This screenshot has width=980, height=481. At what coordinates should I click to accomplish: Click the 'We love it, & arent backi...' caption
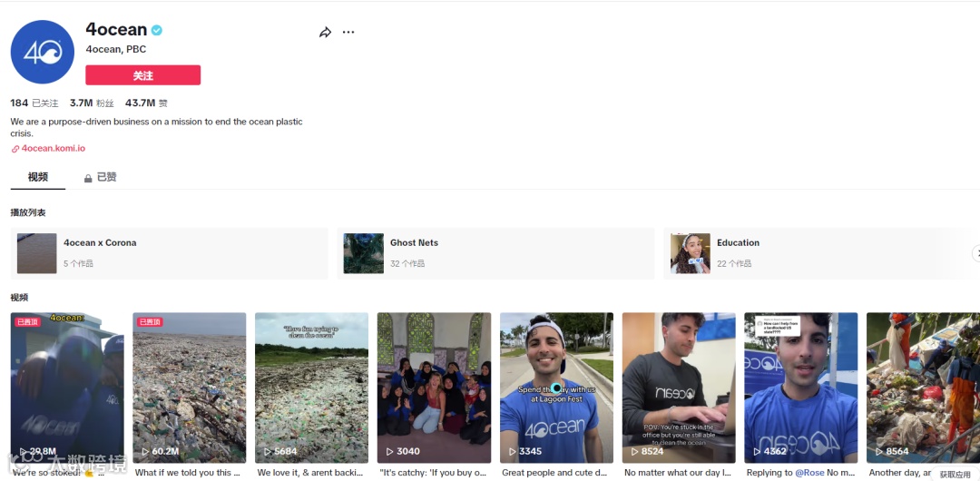pyautogui.click(x=310, y=473)
